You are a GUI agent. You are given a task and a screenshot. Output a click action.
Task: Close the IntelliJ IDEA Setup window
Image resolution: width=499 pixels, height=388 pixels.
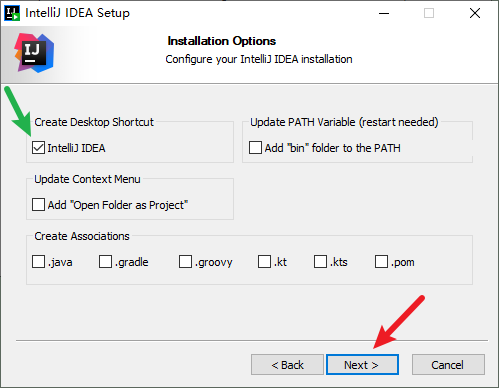pyautogui.click(x=475, y=13)
